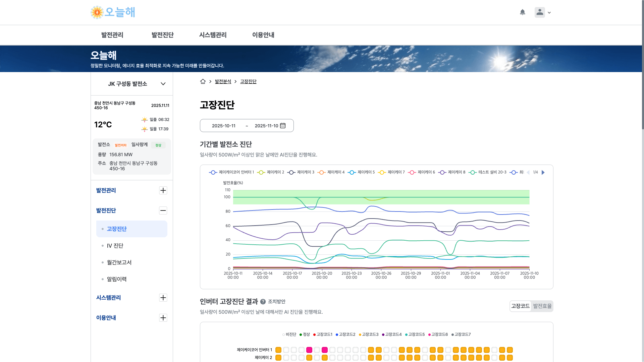Open 시스템관리 in the top navigation
This screenshot has height=362, width=644.
(213, 35)
